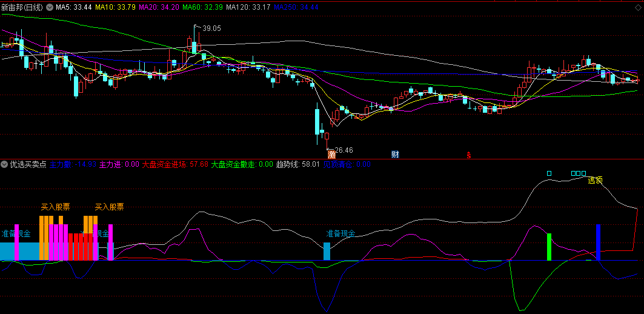The width and height of the screenshot is (644, 314).
Task: Click the 优选买卖点 indicator name
Action: point(28,164)
